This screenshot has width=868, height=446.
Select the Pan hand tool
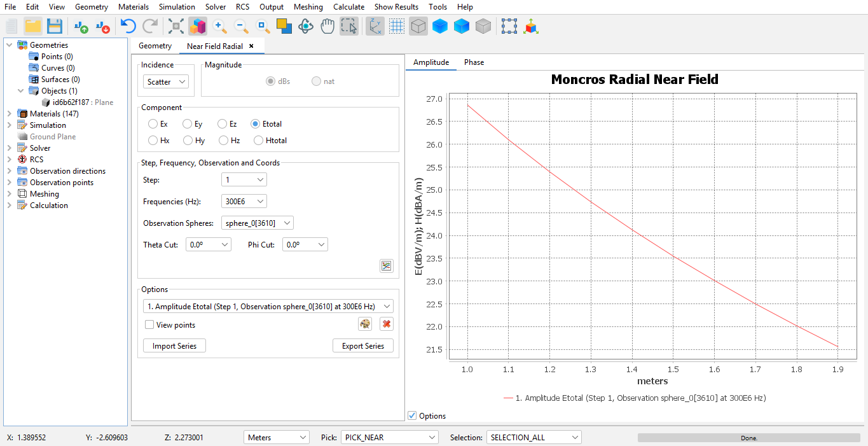click(327, 26)
